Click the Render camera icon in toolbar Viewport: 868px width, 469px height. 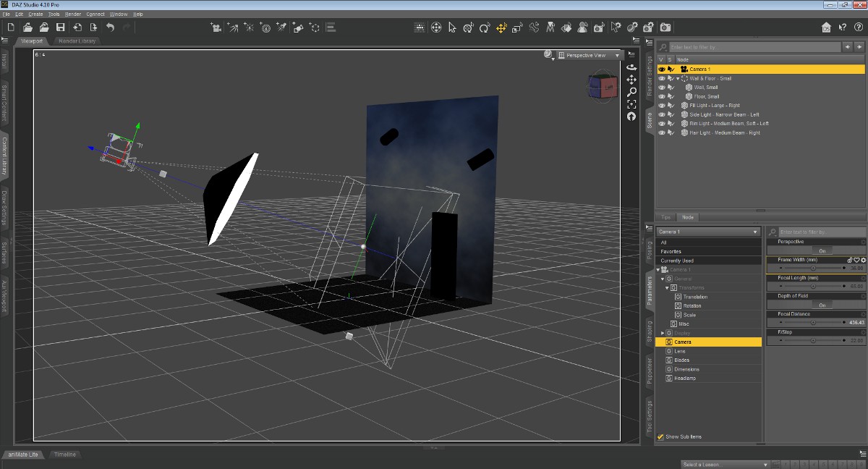pos(665,28)
